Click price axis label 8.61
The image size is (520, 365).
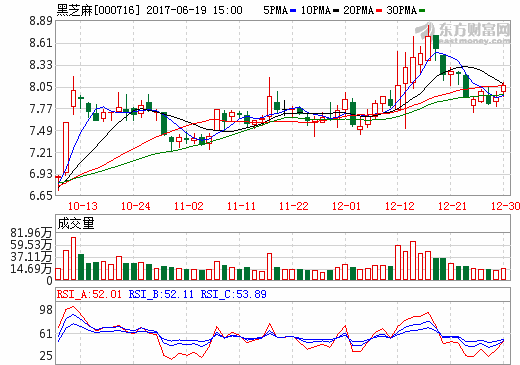tap(41, 43)
